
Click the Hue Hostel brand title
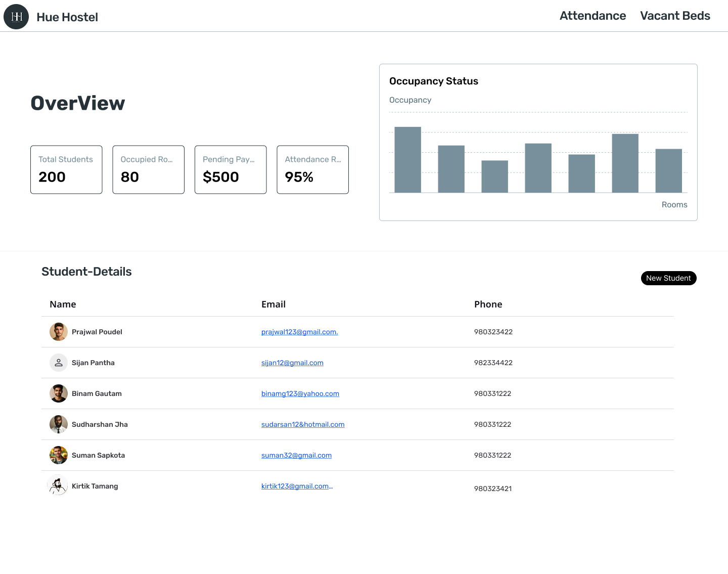point(67,17)
